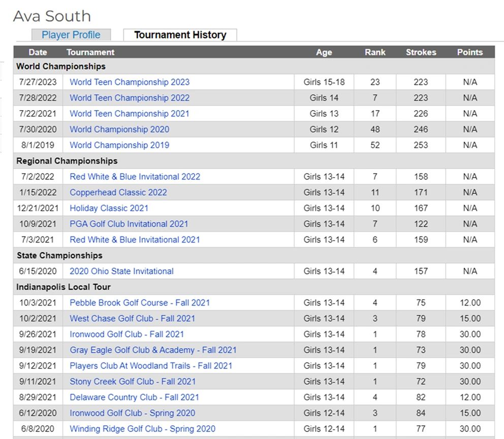The width and height of the screenshot is (504, 439).
Task: Open 2020 Ohio State Invitational link
Action: (x=121, y=271)
